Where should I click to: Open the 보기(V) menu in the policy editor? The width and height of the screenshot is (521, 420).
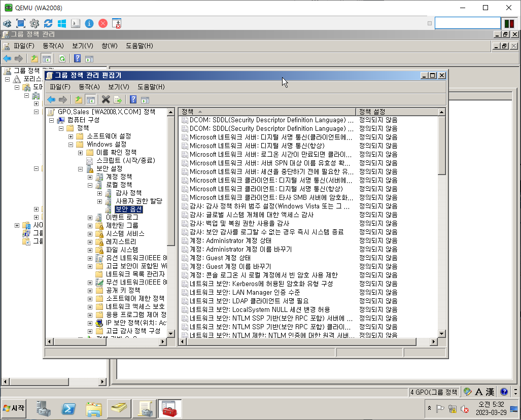pyautogui.click(x=119, y=87)
